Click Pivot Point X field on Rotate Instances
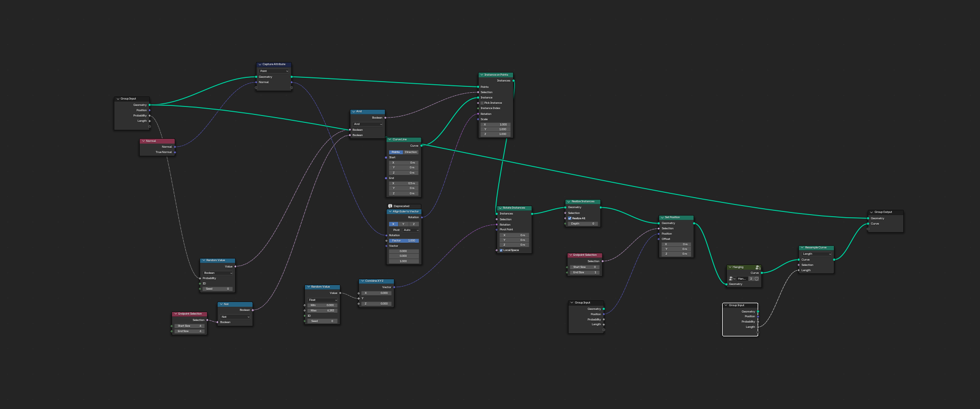 coord(514,235)
